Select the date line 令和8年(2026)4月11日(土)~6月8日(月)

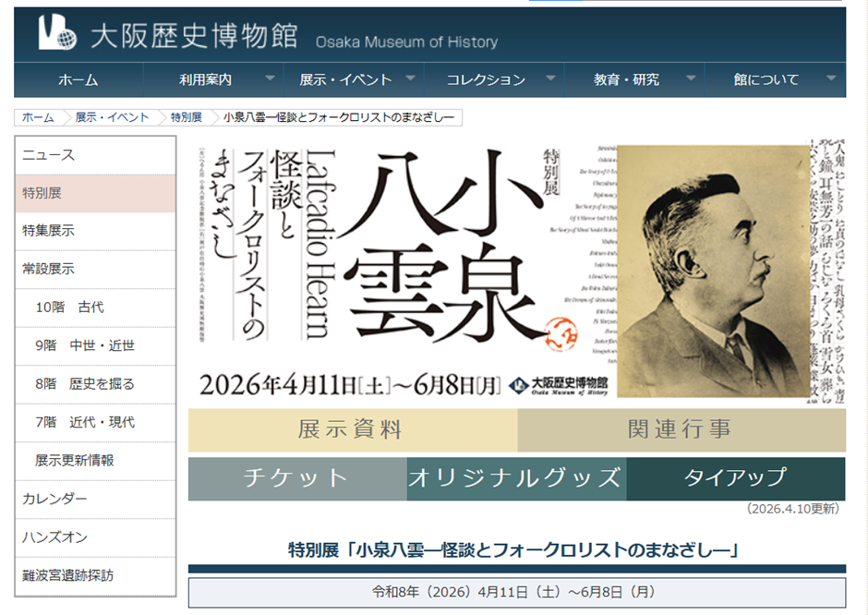[x=515, y=592]
